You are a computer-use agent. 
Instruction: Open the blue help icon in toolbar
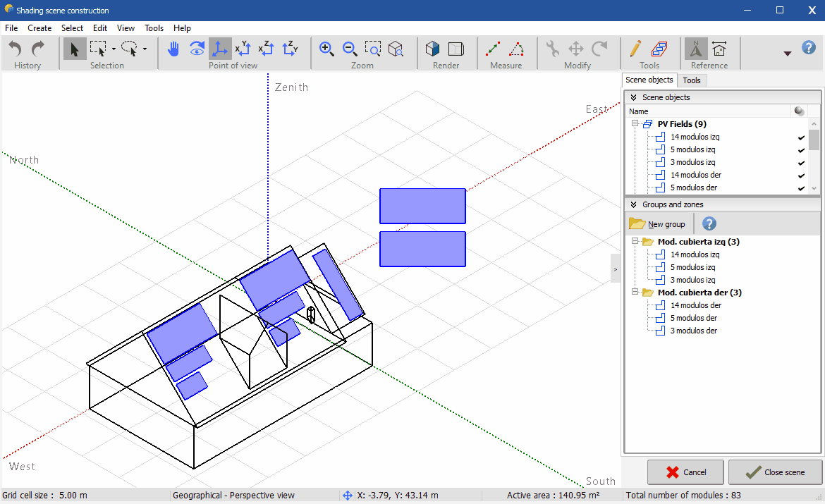[x=809, y=48]
